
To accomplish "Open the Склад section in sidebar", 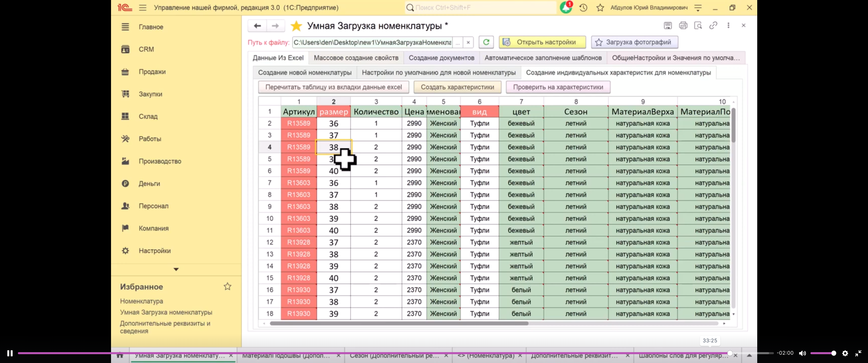I will click(148, 116).
